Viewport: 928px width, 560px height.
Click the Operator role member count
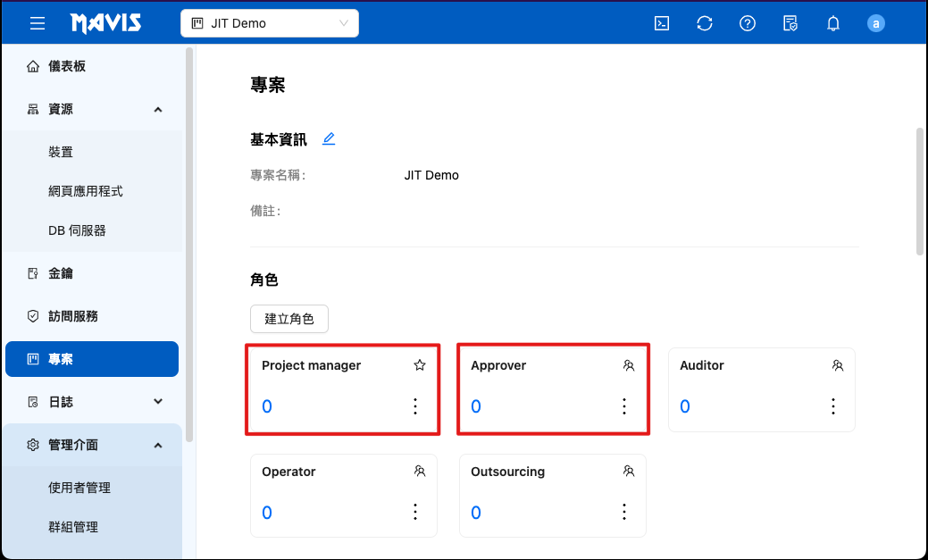point(267,513)
